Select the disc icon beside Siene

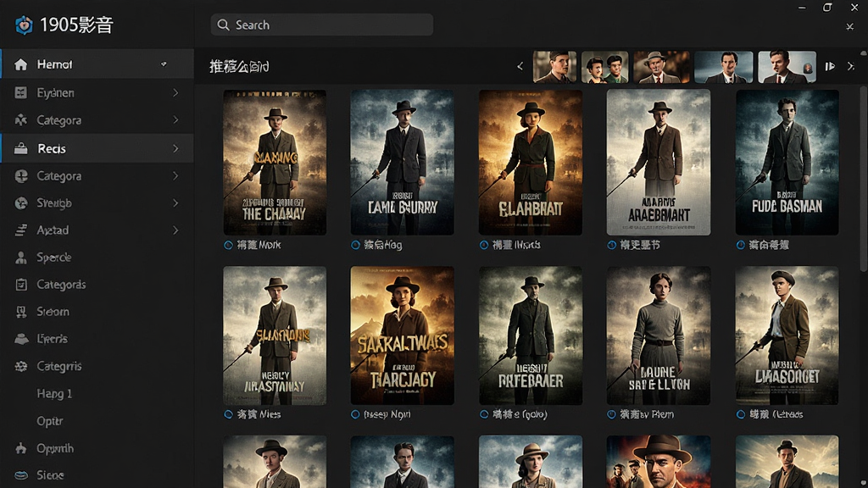coord(21,474)
